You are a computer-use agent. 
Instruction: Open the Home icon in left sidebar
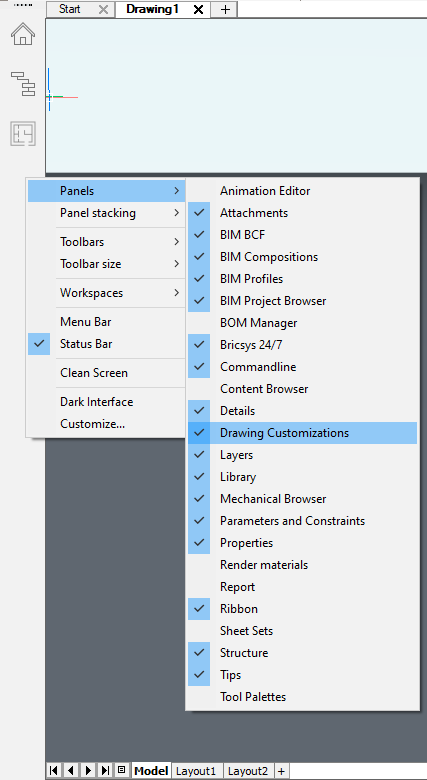pos(23,34)
